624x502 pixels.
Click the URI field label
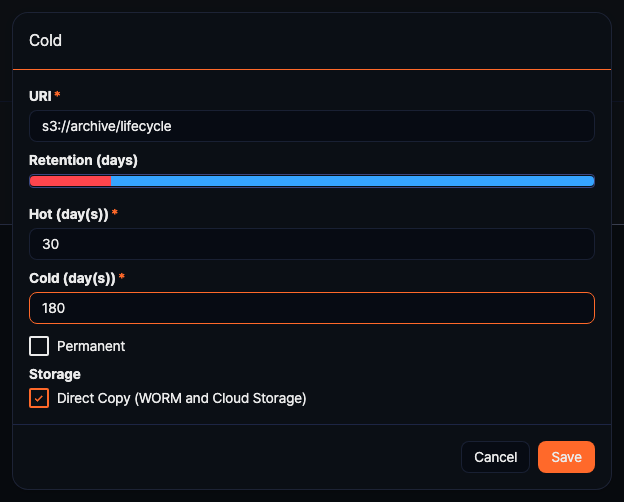pyautogui.click(x=40, y=95)
